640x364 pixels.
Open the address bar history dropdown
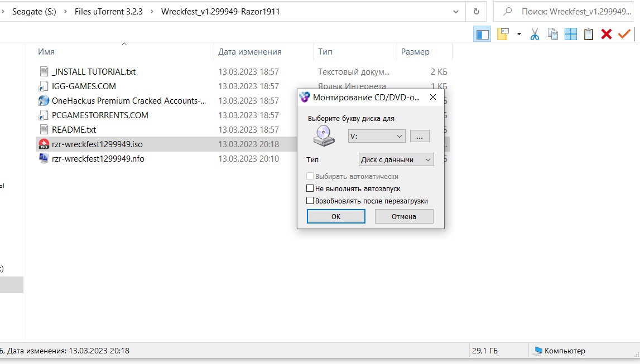455,12
